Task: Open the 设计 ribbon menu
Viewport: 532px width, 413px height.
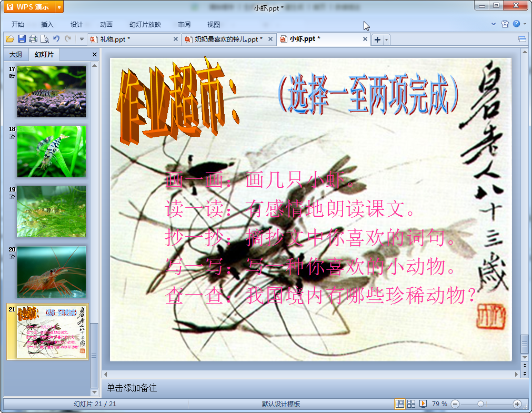Action: click(x=77, y=24)
